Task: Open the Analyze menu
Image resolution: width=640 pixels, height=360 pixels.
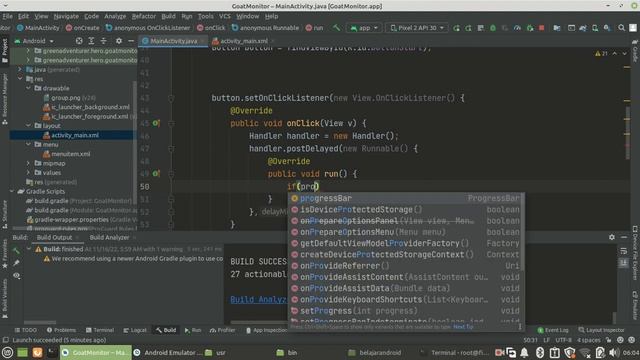Action: pyautogui.click(x=115, y=16)
